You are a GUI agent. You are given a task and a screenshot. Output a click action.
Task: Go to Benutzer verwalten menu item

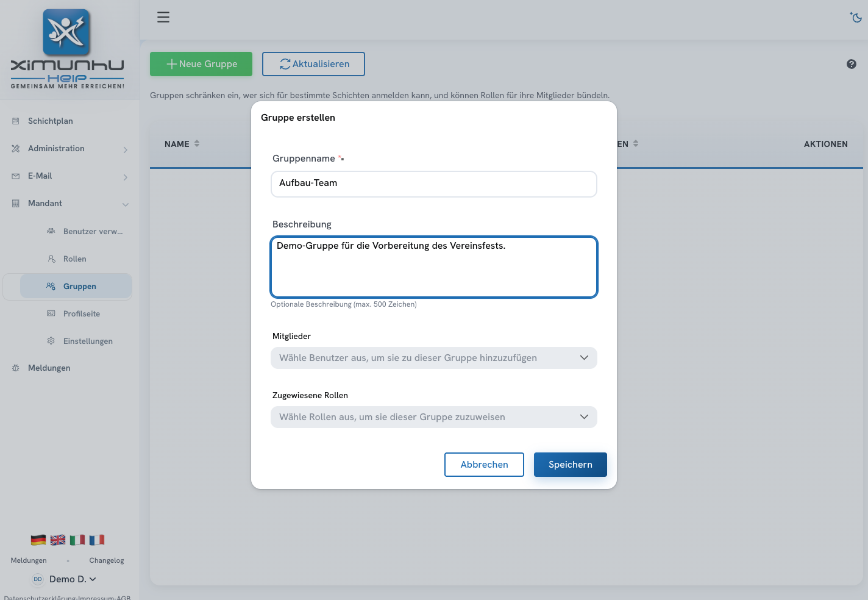tap(93, 232)
